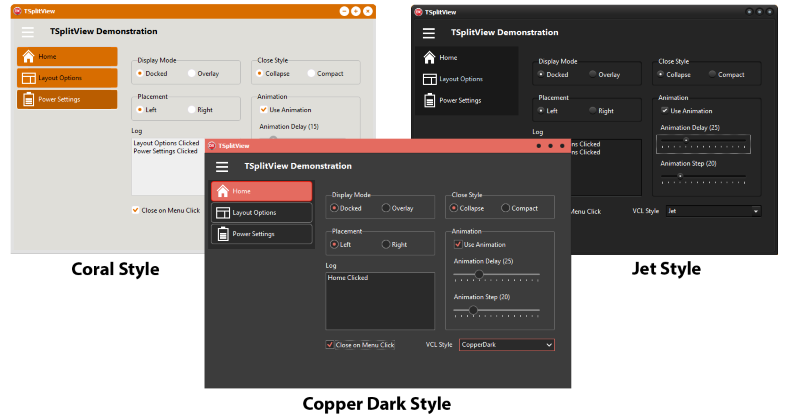This screenshot has height=420, width=785.
Task: Click the Power Settings battery icon in the CopperDark window
Action: click(x=222, y=234)
